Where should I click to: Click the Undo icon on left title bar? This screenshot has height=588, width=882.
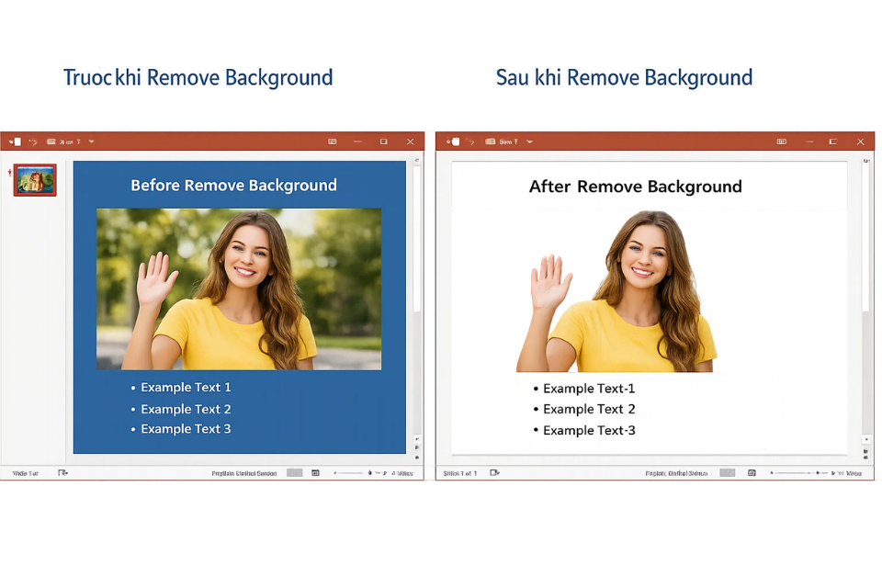coord(33,141)
